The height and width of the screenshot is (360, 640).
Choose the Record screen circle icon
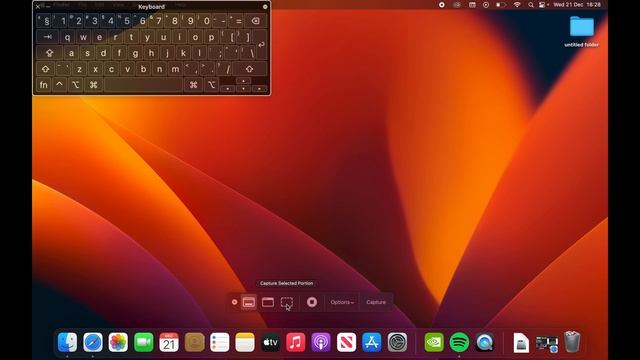(x=312, y=302)
